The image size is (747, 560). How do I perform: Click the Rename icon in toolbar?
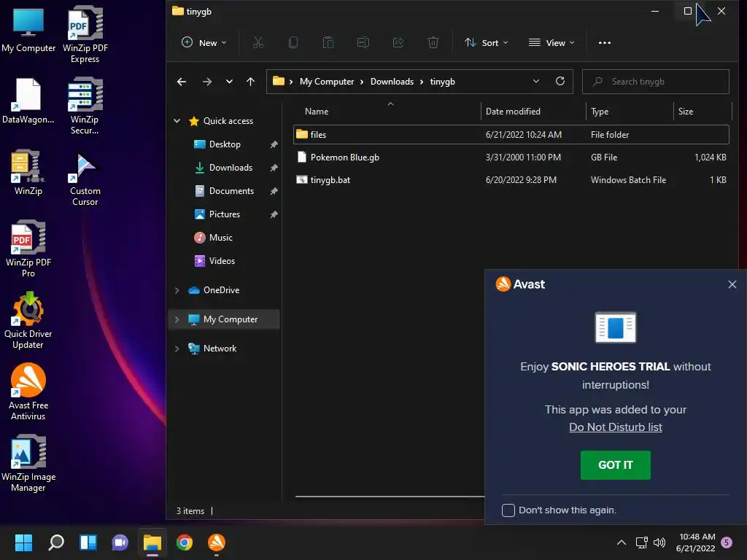(x=363, y=43)
